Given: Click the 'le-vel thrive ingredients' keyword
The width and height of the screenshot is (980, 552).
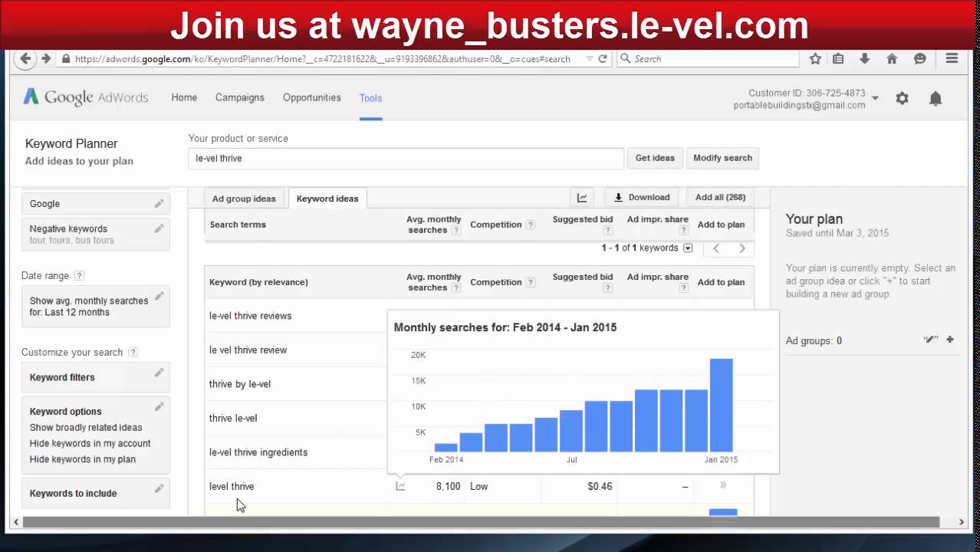Looking at the screenshot, I should [258, 452].
